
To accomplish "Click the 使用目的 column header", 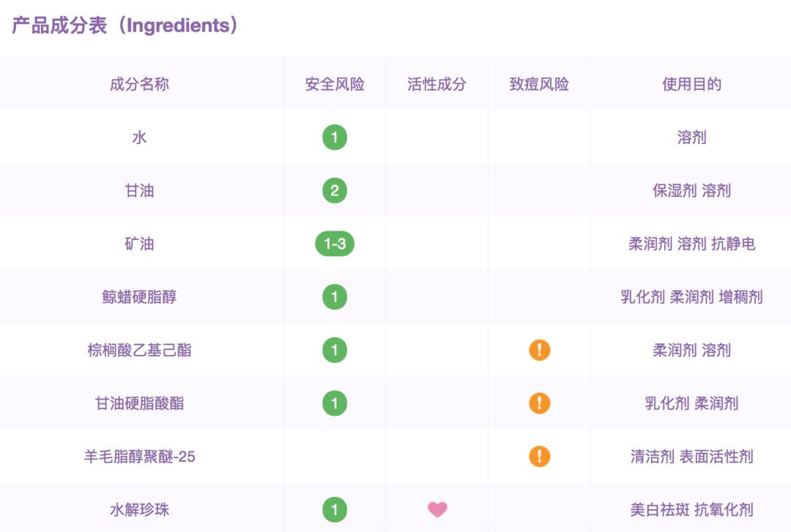I will [x=691, y=84].
